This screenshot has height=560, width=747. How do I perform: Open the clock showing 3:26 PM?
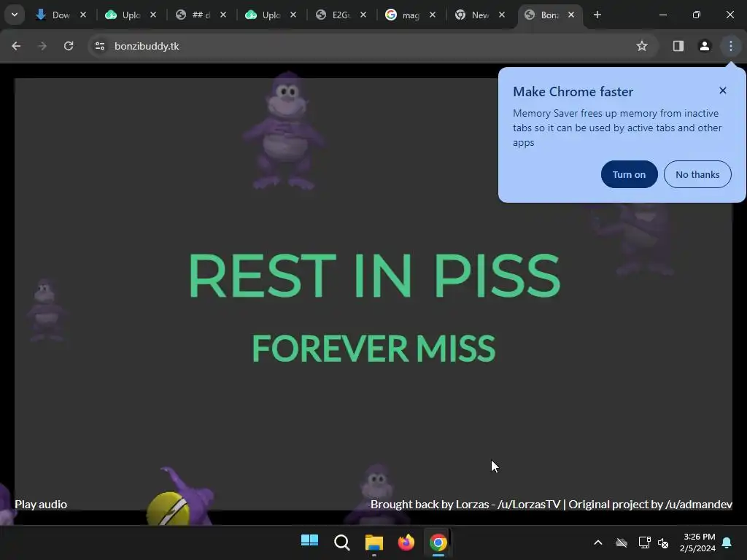point(698,542)
